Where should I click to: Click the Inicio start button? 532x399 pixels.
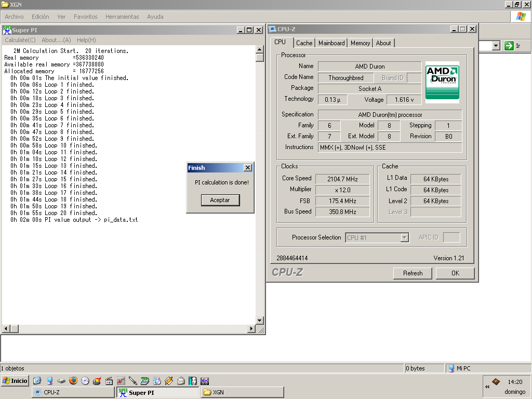tap(15, 381)
